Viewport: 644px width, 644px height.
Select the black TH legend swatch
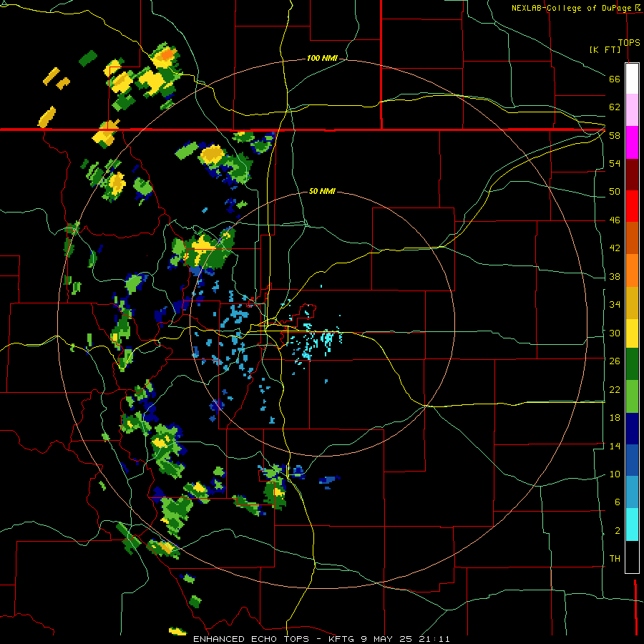[x=632, y=557]
